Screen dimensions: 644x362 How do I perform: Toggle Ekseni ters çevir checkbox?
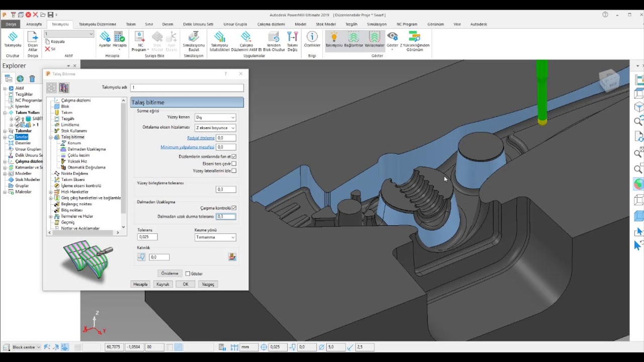(234, 163)
